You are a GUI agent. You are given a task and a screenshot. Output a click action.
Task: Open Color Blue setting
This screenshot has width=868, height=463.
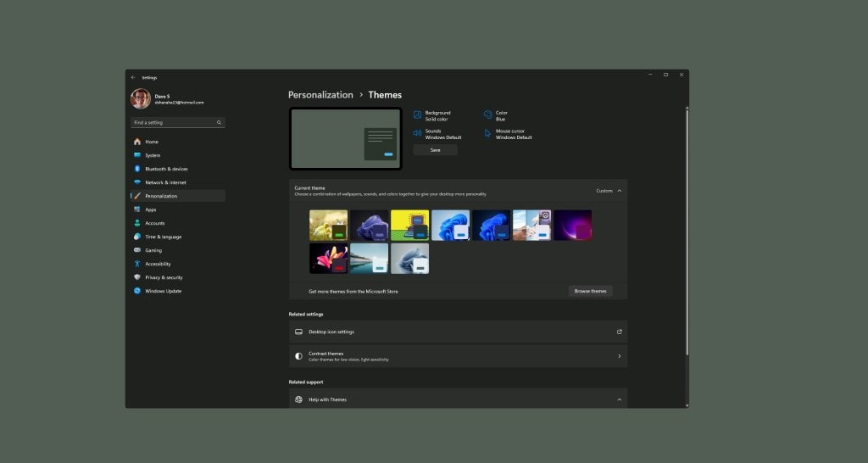tap(495, 115)
